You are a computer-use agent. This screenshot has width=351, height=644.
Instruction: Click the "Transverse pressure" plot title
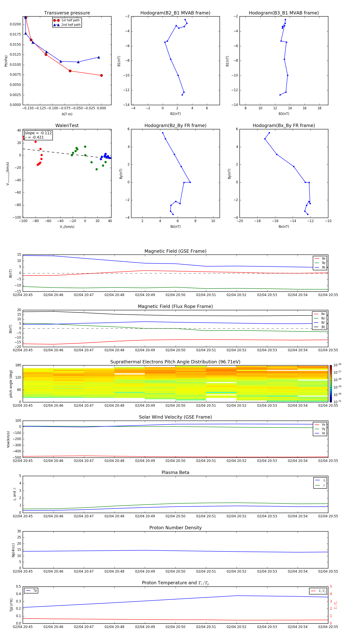coord(67,13)
